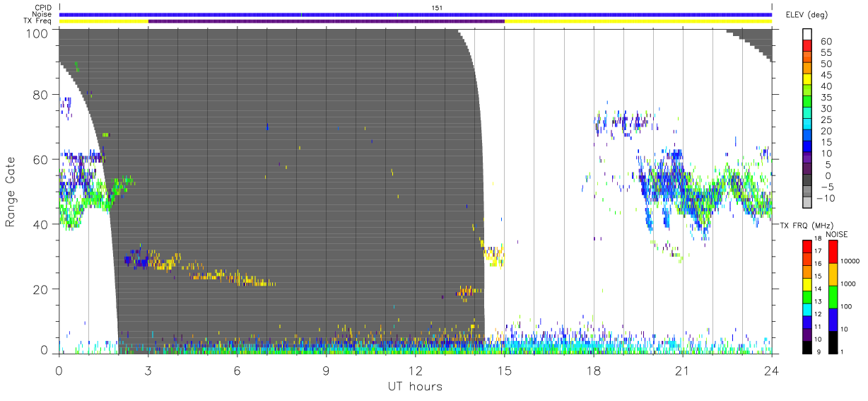Pick the cyan swatch in TX FRQ colorbar

tap(807, 309)
